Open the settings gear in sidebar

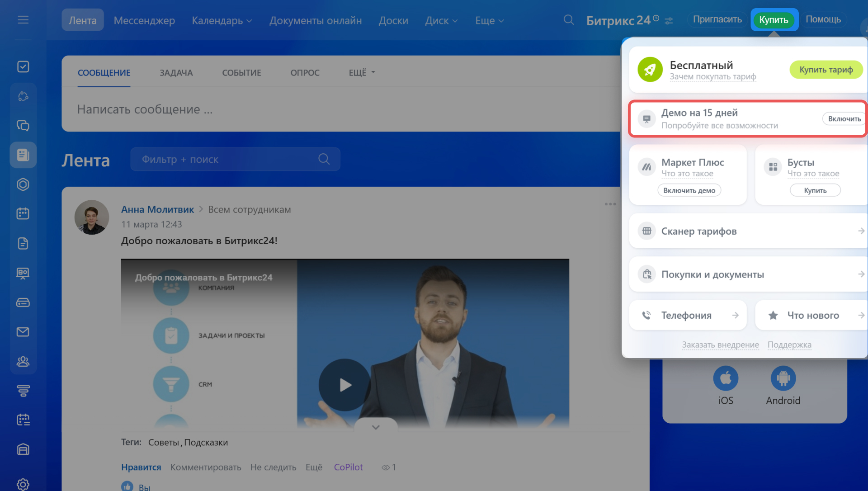click(23, 484)
